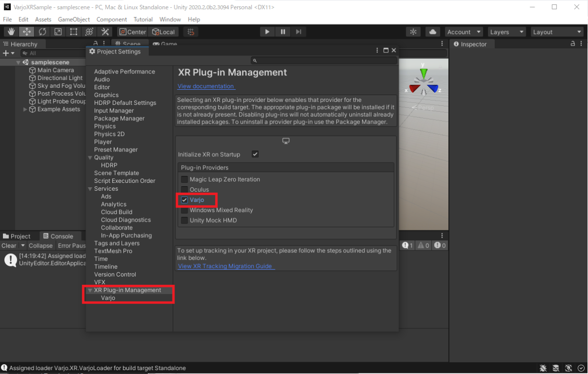Select Varjo under XR Plug-in Management
The image size is (588, 374).
[x=108, y=298]
